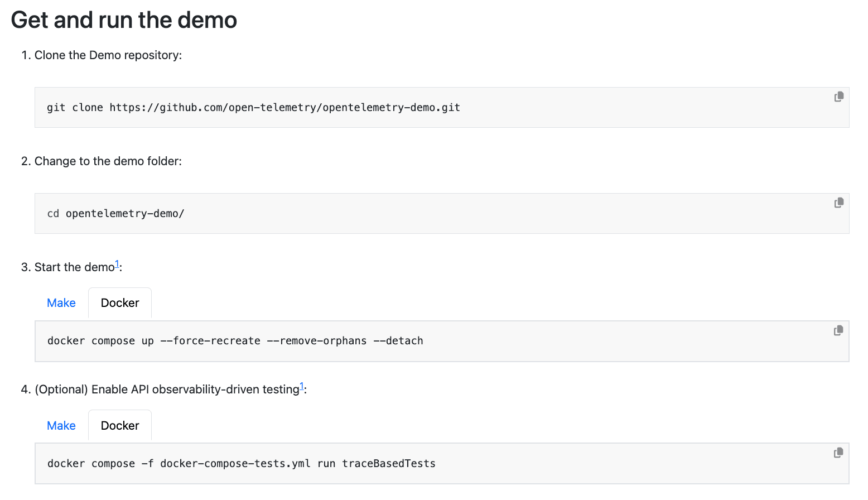Copy the docker-compose-tests run command
The image size is (868, 500).
coord(838,453)
